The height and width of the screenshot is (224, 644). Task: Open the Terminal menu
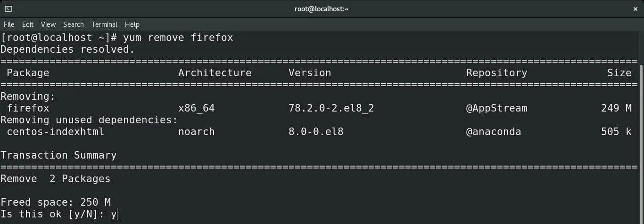pyautogui.click(x=104, y=24)
